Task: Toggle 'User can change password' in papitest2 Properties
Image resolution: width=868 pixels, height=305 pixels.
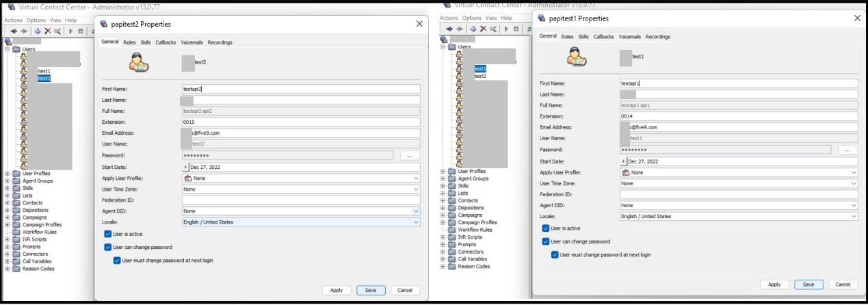Action: point(108,247)
